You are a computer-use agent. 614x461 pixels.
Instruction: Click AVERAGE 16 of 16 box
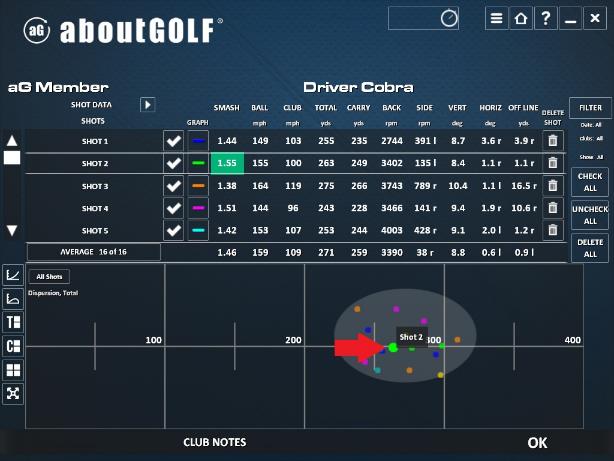tap(94, 252)
